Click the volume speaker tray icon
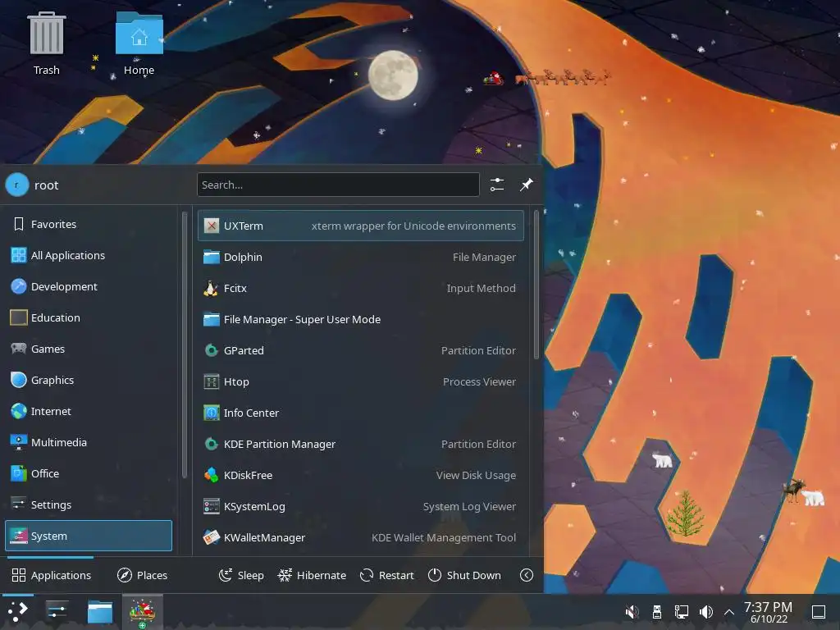 click(706, 612)
